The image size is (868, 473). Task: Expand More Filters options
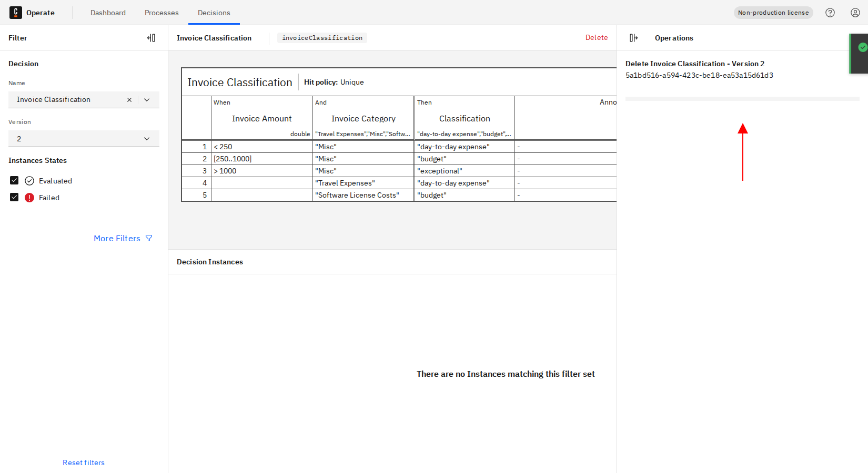pos(117,238)
